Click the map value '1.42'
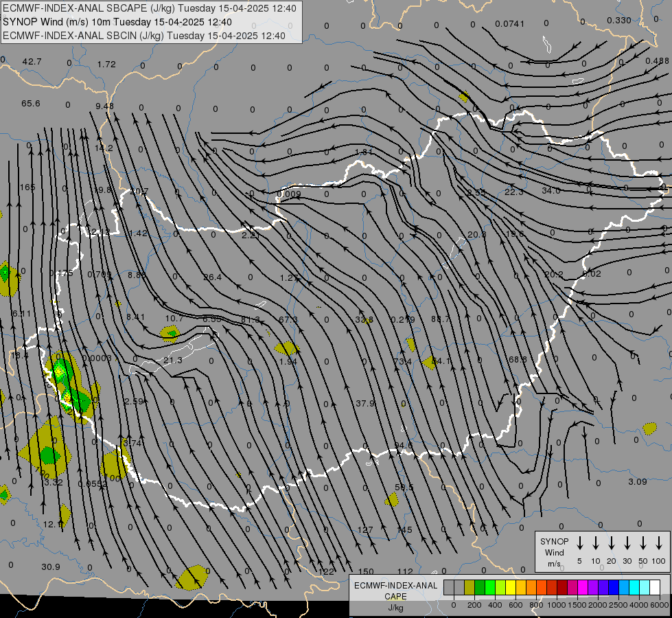 pos(138,233)
